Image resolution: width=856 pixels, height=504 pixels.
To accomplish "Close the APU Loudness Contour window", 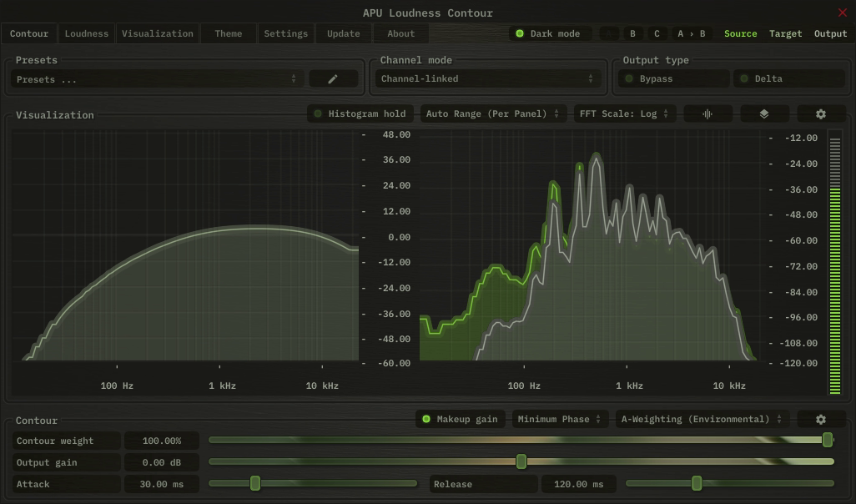I will 842,13.
